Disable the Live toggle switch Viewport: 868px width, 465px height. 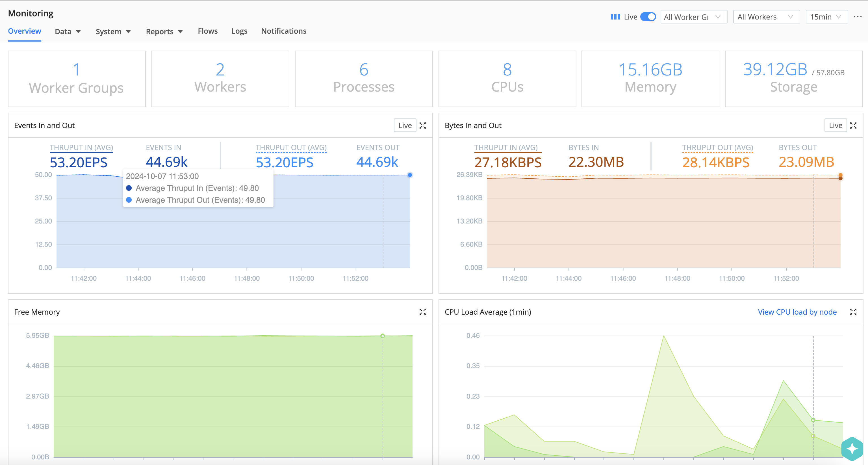click(x=647, y=16)
